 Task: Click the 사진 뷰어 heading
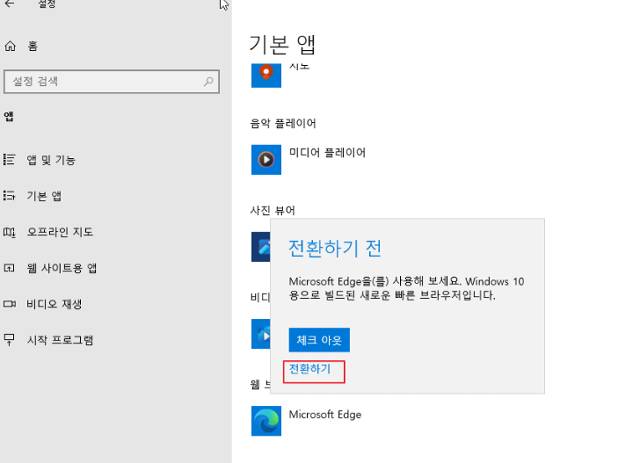(x=273, y=211)
